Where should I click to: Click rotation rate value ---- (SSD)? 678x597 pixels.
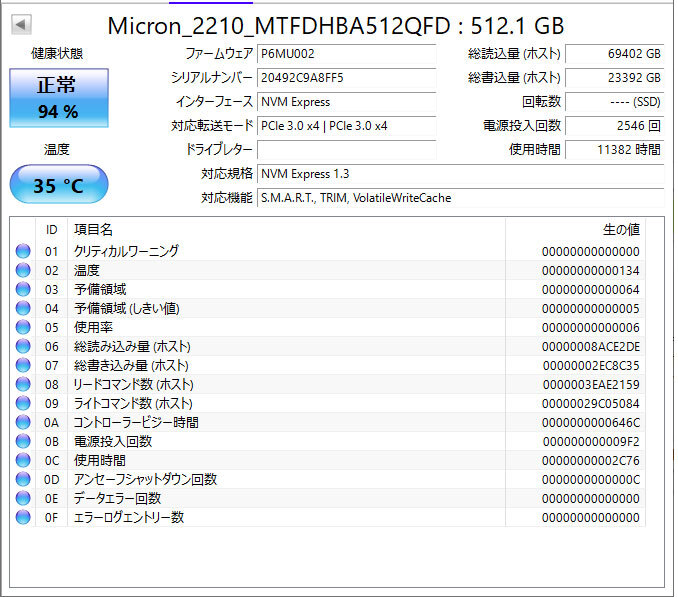[x=614, y=102]
